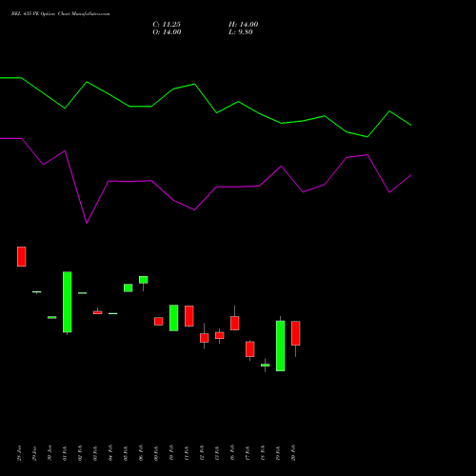Screen dimensions: 476x476
Task: Click the green candle for 05 Feb
Action: [x=129, y=288]
